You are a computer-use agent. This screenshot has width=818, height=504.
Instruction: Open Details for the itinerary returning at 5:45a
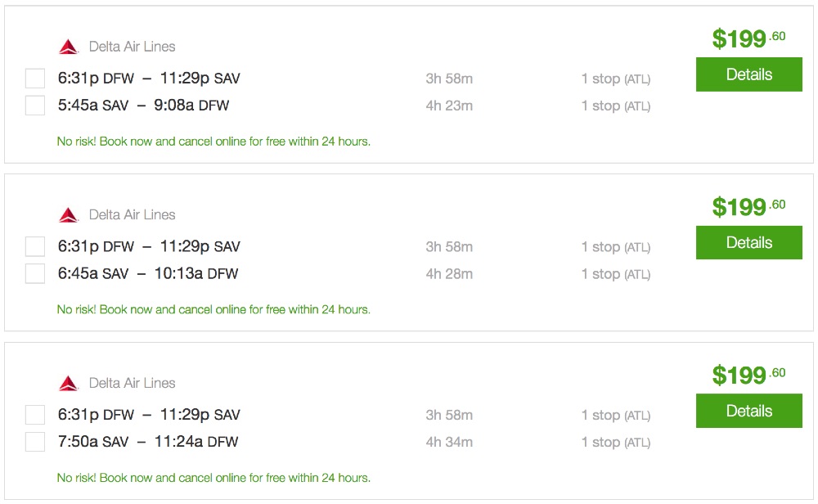coord(748,74)
